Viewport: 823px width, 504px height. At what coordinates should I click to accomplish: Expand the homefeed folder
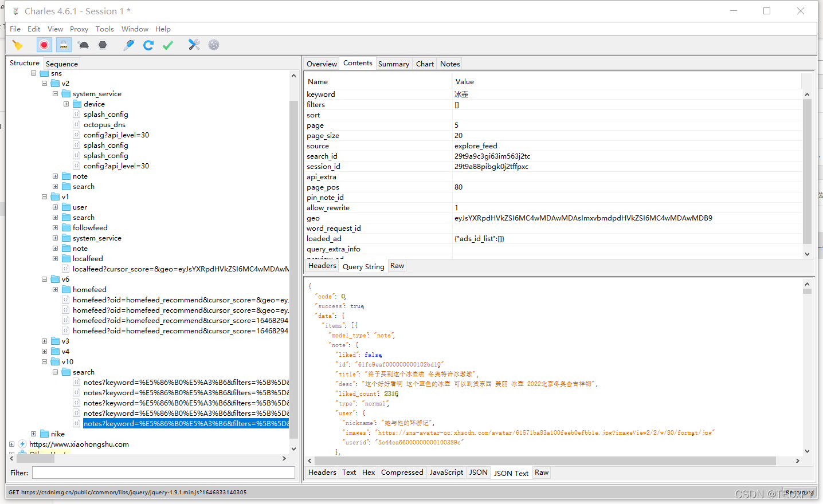pos(55,290)
